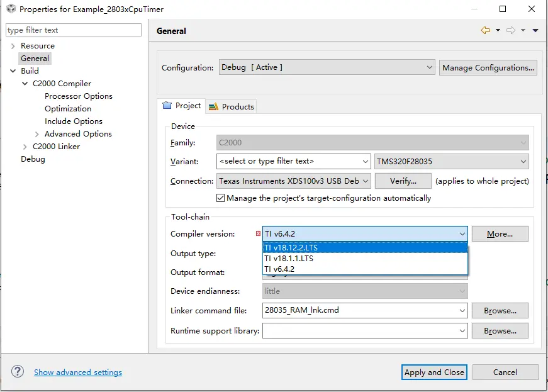Screen dimensions: 548x392
Task: Open Show advanced settings link
Action: [78, 372]
